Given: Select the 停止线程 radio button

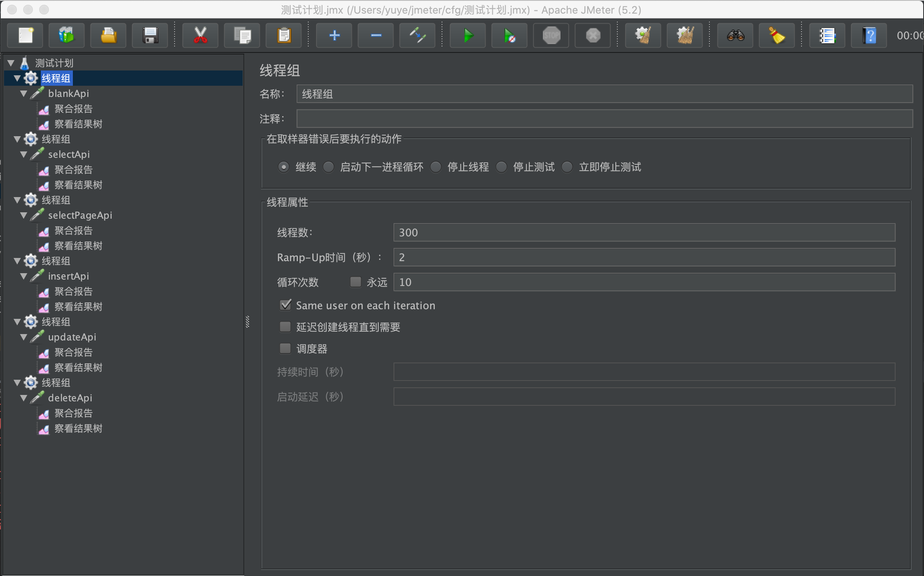Looking at the screenshot, I should coord(436,167).
